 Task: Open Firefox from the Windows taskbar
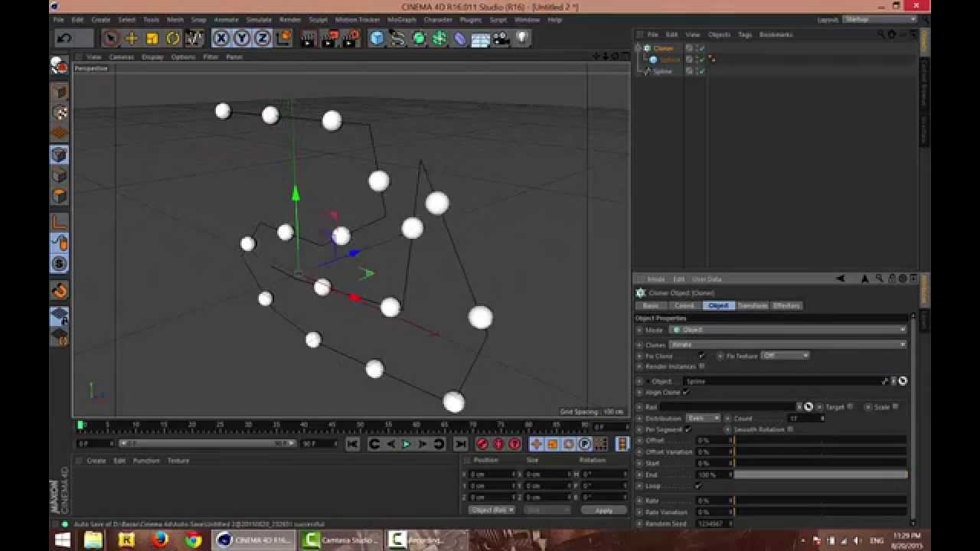[160, 540]
